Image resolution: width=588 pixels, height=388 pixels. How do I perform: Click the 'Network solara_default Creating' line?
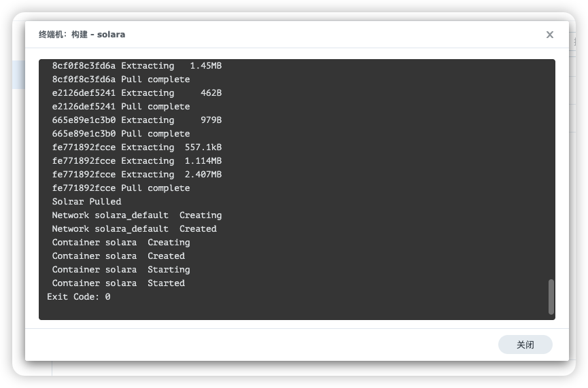[137, 215]
